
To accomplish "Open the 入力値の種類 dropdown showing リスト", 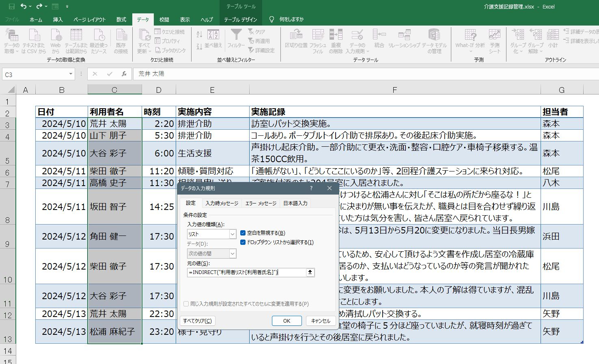I will click(211, 234).
